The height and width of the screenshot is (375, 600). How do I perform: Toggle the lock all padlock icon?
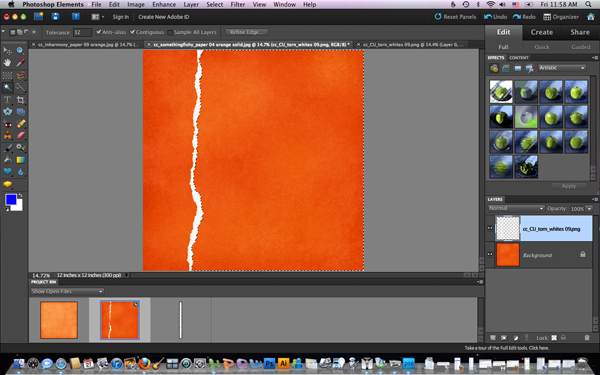[x=563, y=338]
